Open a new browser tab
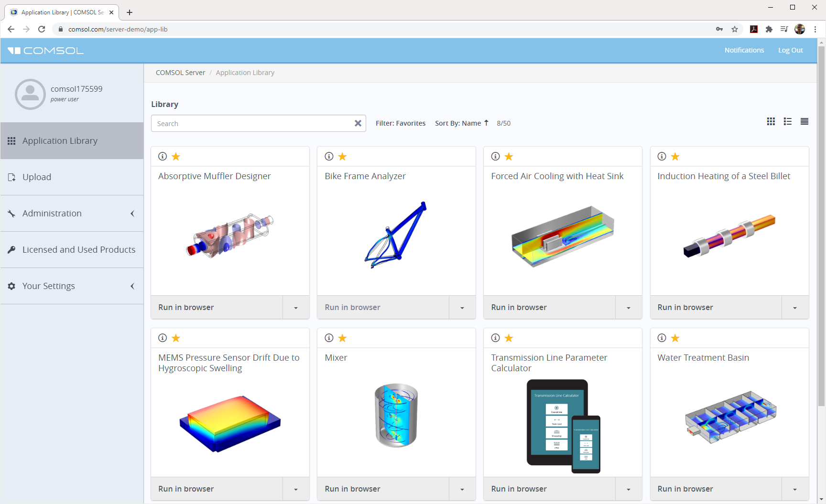The width and height of the screenshot is (826, 504). pyautogui.click(x=130, y=12)
